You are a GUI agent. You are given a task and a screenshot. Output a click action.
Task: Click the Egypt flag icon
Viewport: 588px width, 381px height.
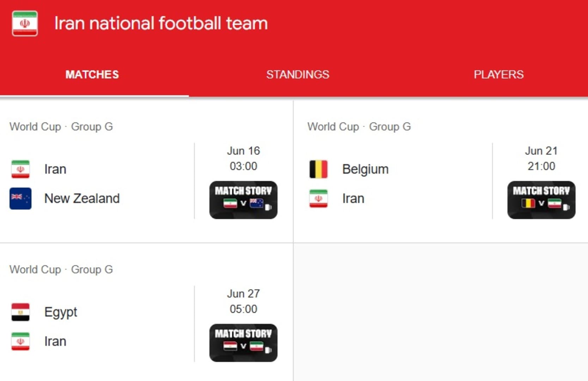click(x=20, y=312)
